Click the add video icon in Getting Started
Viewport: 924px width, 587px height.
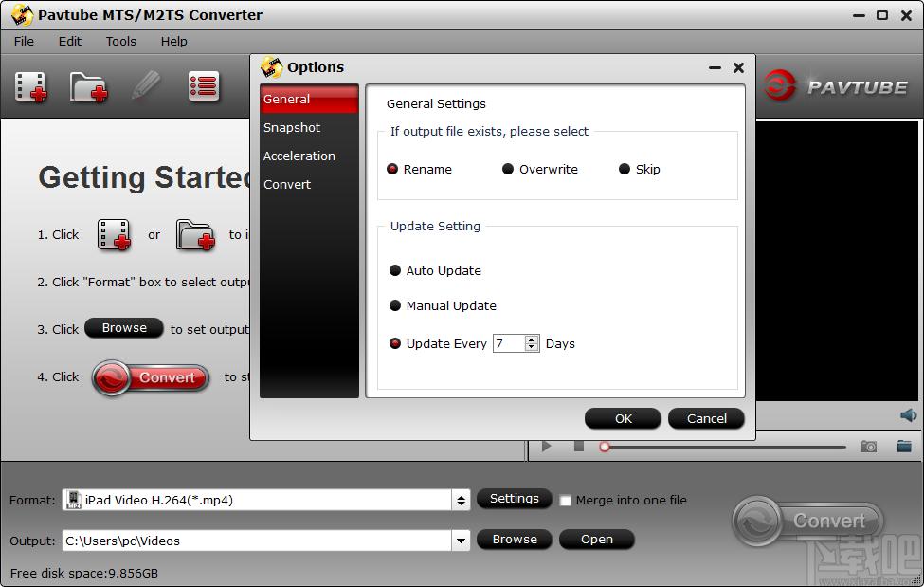pyautogui.click(x=114, y=235)
